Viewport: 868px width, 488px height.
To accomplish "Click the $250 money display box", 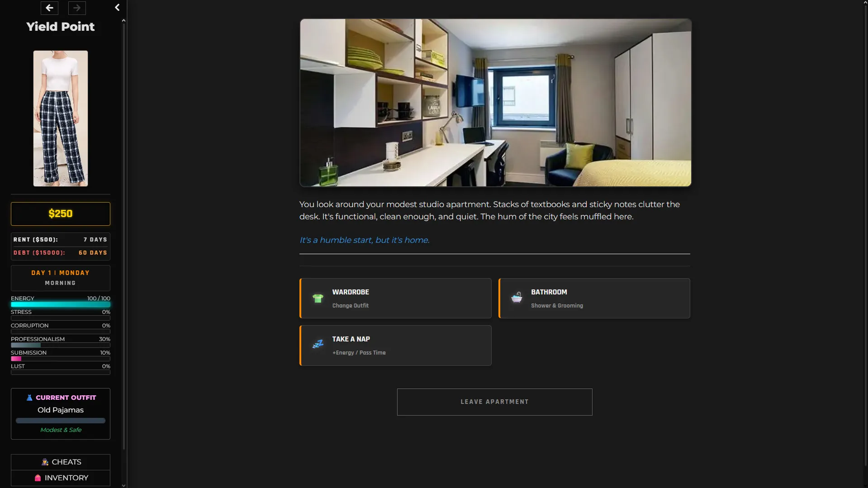I will (x=61, y=214).
